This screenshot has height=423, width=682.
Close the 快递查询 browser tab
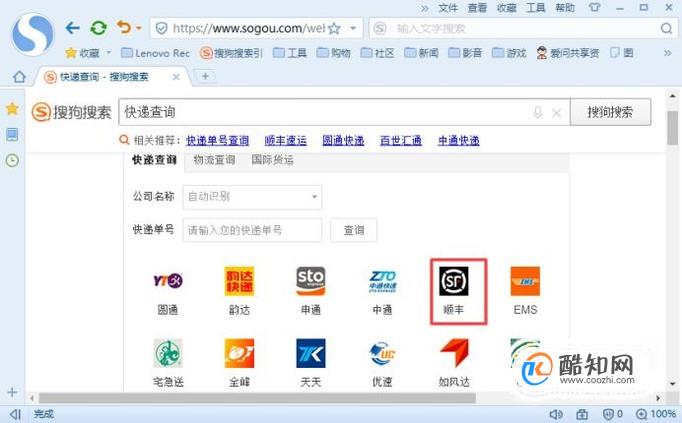tap(176, 77)
